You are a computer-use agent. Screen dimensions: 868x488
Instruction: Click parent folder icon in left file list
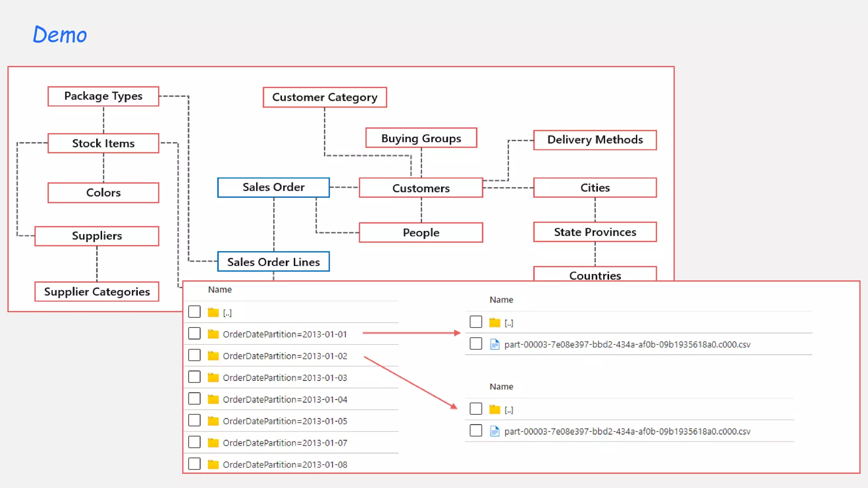pyautogui.click(x=213, y=313)
